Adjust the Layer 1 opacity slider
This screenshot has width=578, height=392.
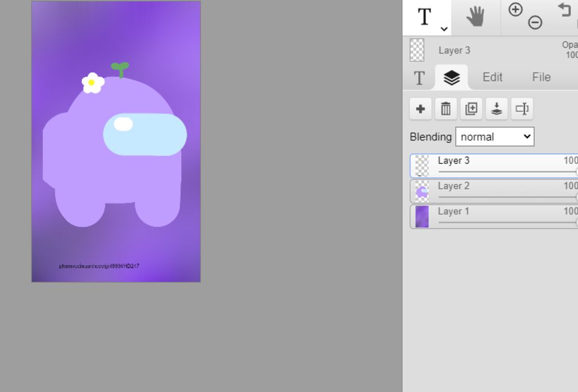click(x=508, y=223)
